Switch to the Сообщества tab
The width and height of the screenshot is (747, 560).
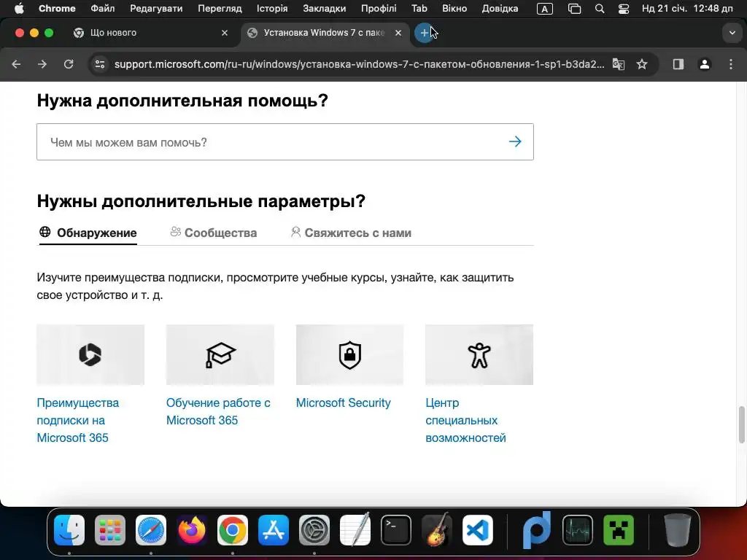(214, 233)
